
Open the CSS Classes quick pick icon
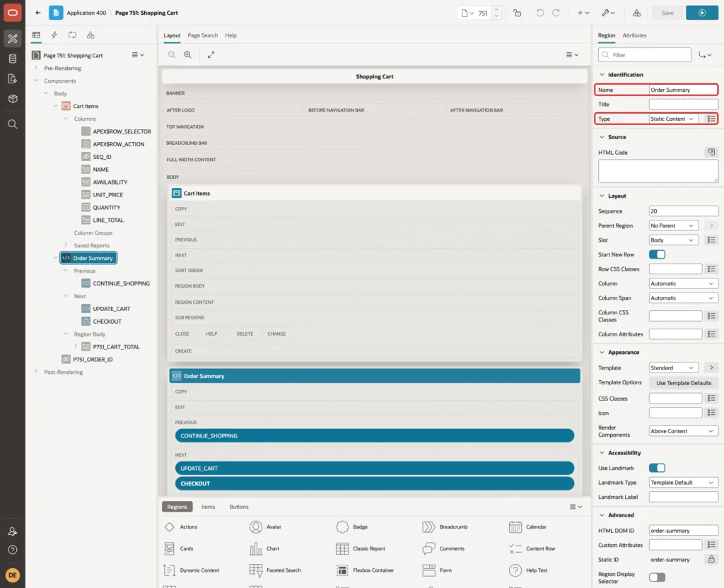(711, 399)
